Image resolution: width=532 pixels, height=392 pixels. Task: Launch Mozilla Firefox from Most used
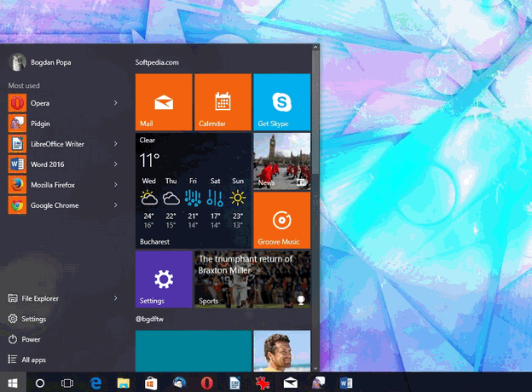click(x=53, y=185)
